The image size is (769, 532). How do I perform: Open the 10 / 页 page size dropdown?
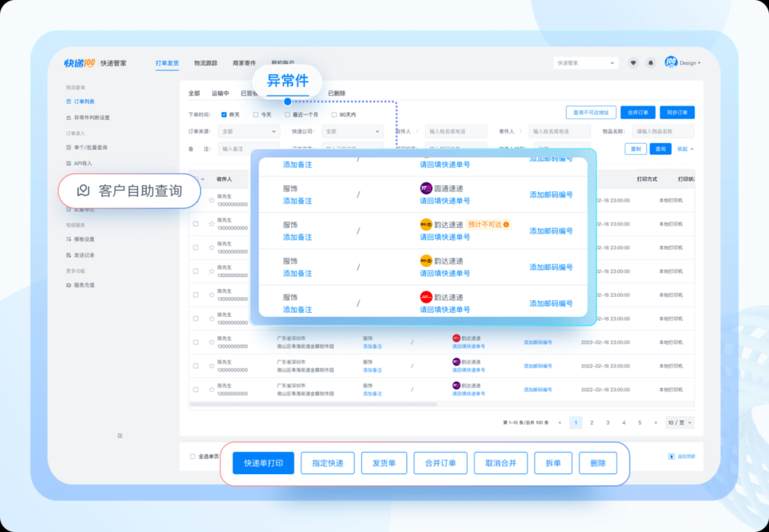click(680, 422)
